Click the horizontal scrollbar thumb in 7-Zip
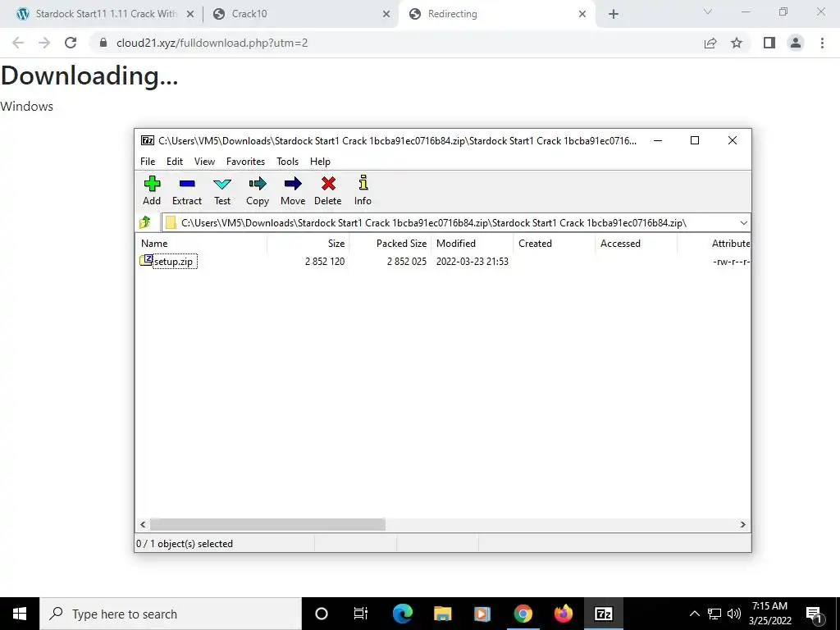840x630 pixels. pyautogui.click(x=267, y=524)
